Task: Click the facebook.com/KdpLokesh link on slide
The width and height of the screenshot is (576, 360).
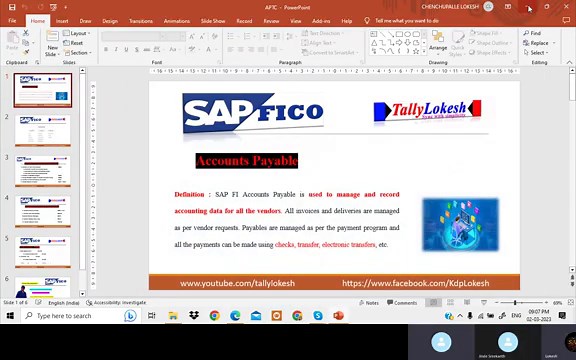Action: point(415,283)
